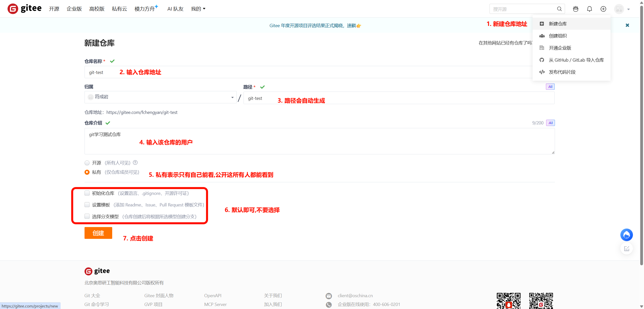Open the 我的 dropdown in navigation
This screenshot has width=644, height=309.
(198, 9)
